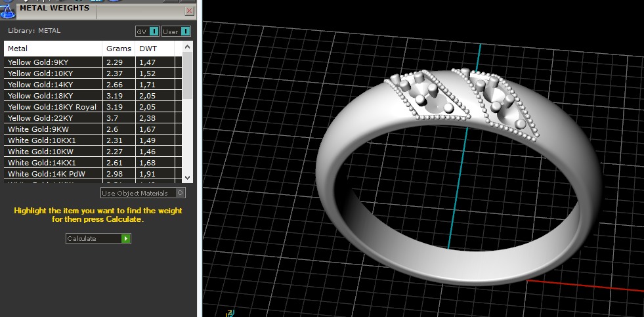Image resolution: width=644 pixels, height=317 pixels.
Task: Toggle the User library switch
Action: [176, 32]
